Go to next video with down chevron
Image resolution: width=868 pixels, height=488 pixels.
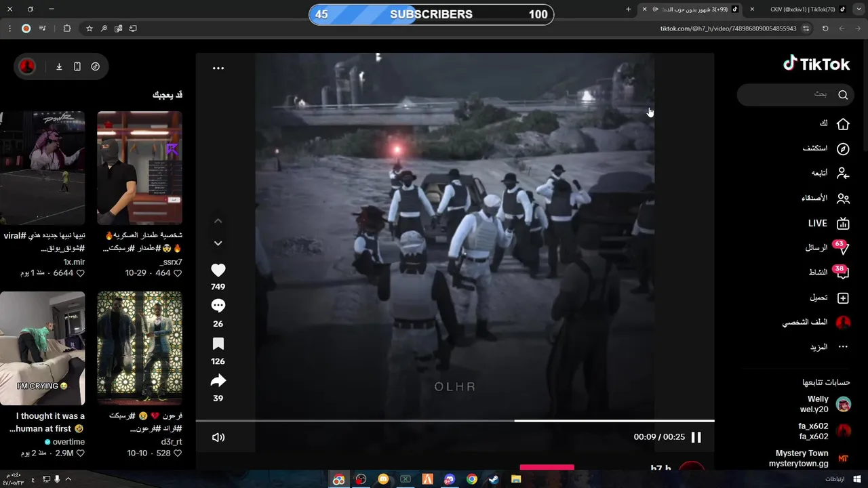[x=218, y=243]
